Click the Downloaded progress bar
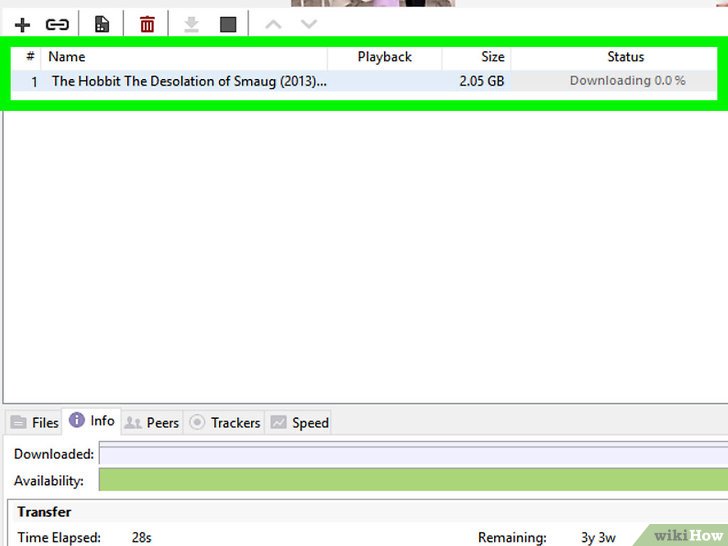Image resolution: width=728 pixels, height=546 pixels. (413, 455)
